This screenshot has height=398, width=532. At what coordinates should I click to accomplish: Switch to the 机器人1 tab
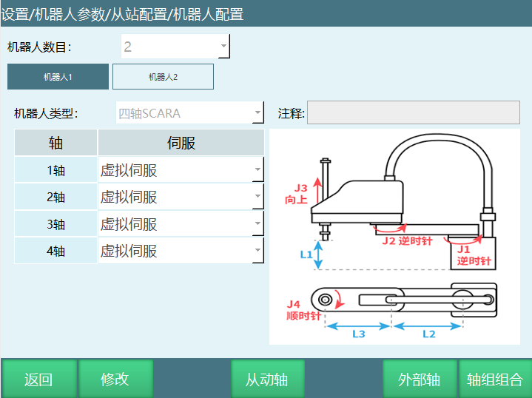click(x=58, y=77)
